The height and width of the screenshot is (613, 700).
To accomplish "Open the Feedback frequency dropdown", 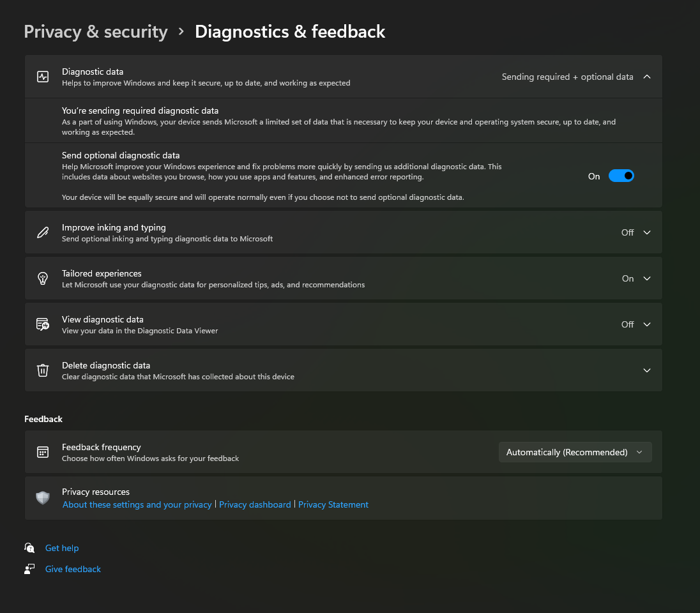I will point(575,452).
